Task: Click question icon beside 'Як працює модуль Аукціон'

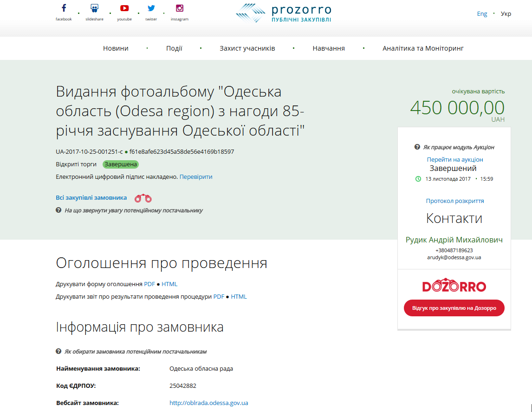Action: (x=417, y=147)
